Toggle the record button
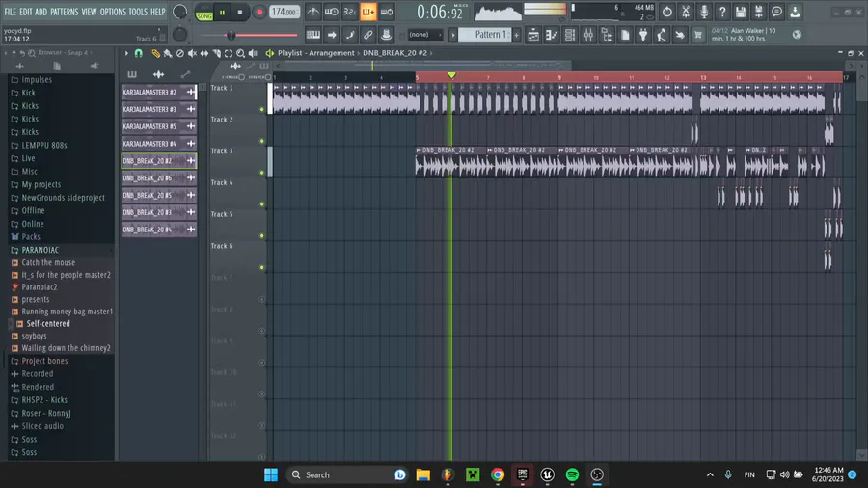Viewport: 868px width, 488px height. (x=259, y=12)
